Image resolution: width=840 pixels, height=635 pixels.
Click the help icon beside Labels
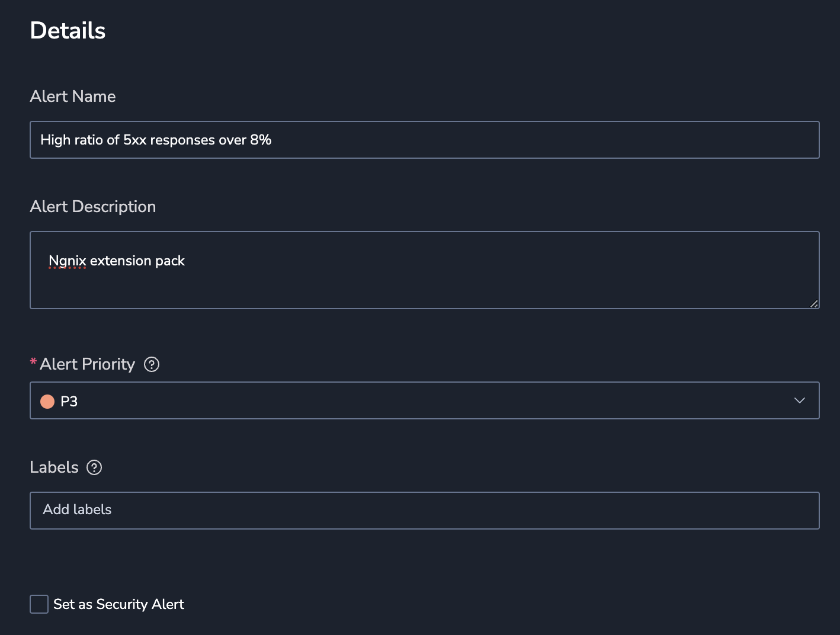[x=94, y=467]
